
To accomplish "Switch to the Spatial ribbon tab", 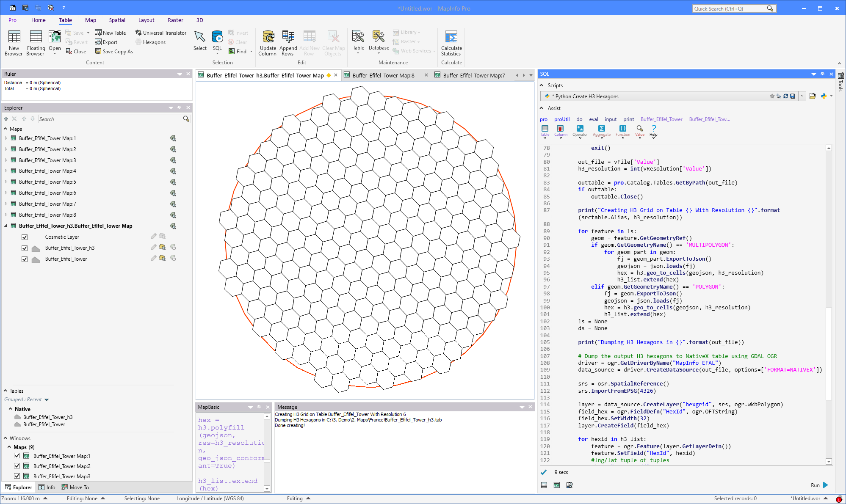I will (117, 20).
